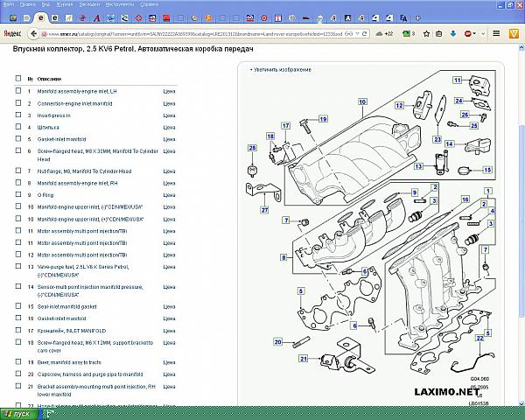This screenshot has width=525, height=420.
Task: Click the site identity icon before the URL
Action: point(44,34)
